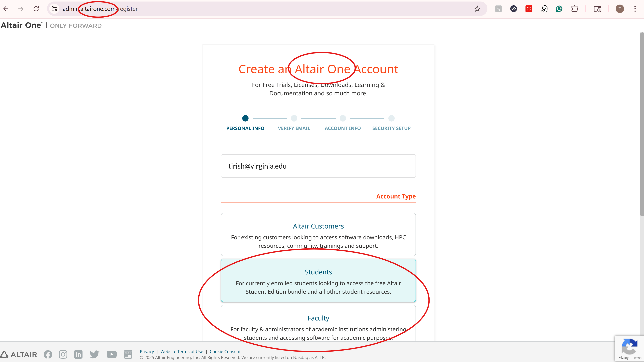The width and height of the screenshot is (644, 362).
Task: Visit Altair's Facebook page
Action: point(48,354)
